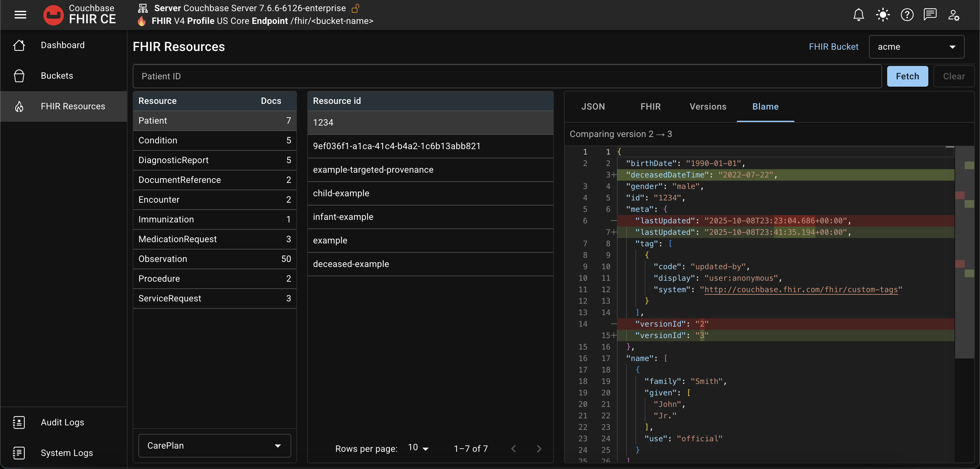Click the Couchbase logo icon
This screenshot has width=980, height=469.
tap(53, 15)
